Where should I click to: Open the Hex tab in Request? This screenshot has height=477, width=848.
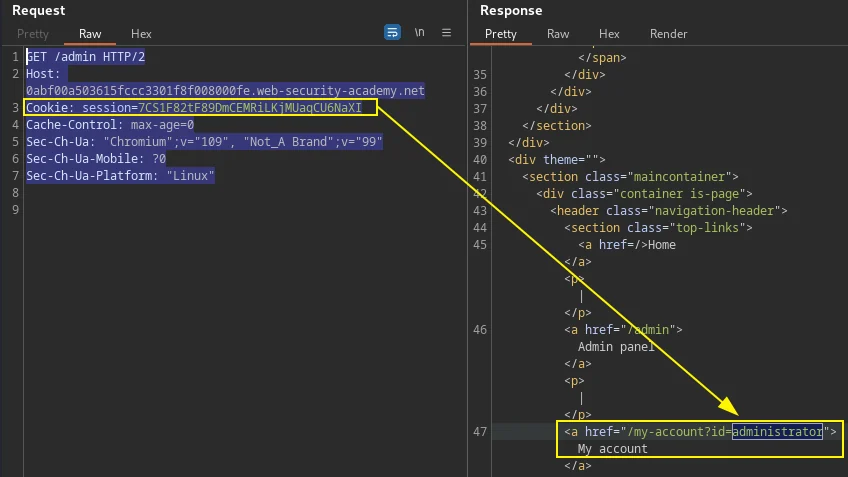(141, 34)
